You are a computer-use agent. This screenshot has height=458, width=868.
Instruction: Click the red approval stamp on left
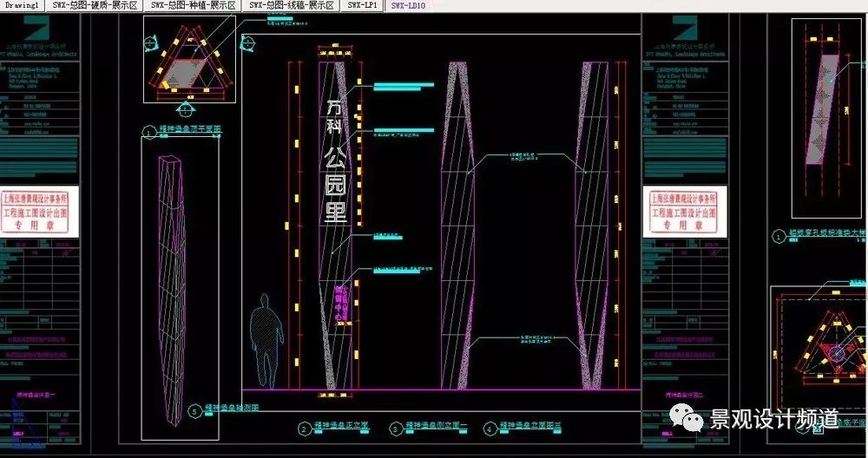[40, 210]
